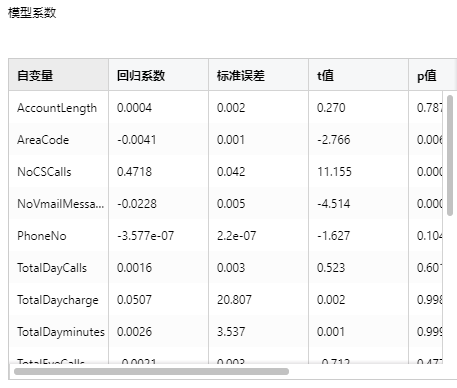Click t-value 0.523
The width and height of the screenshot is (457, 388).
coord(331,268)
